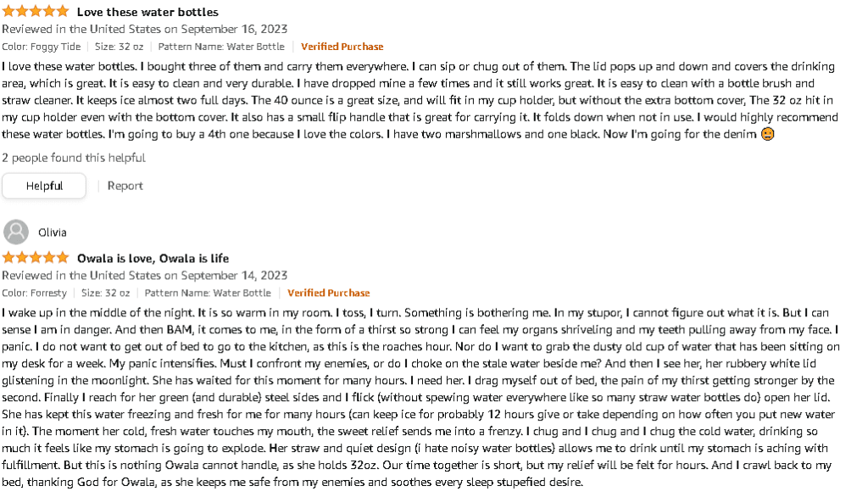Viewport: 868px width, 497px height.
Task: Click the star rating above "Love these water bottles"
Action: 36,12
